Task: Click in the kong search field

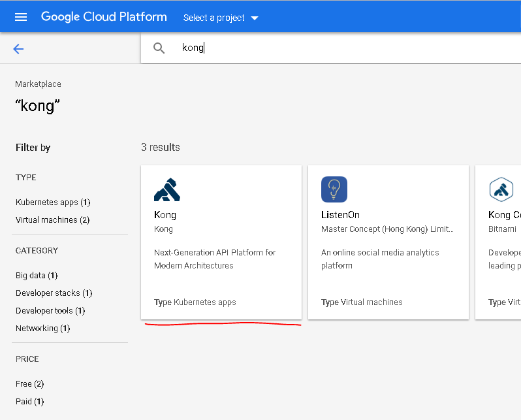Action: tap(326, 48)
